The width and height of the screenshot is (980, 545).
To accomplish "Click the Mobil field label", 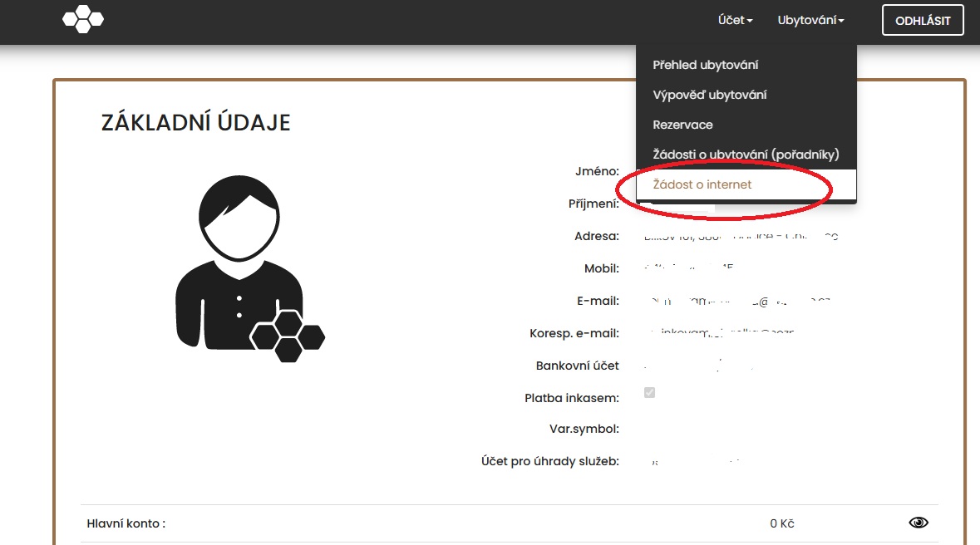I will click(601, 268).
